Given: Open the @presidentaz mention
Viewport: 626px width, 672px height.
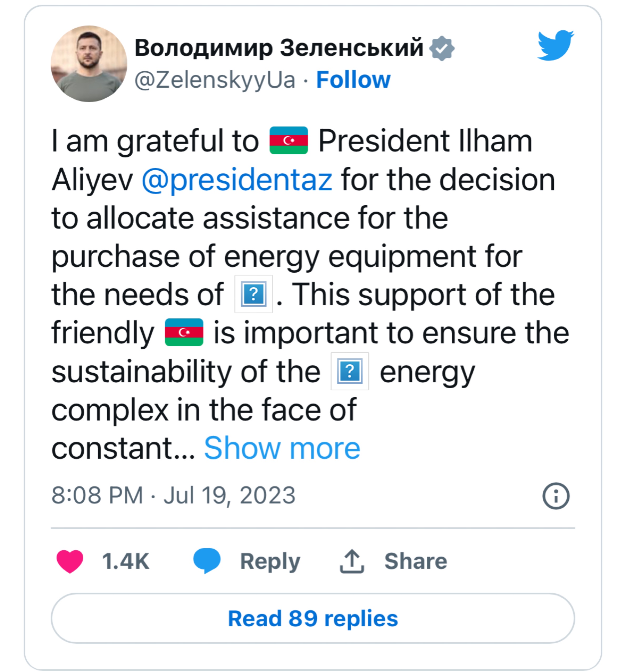Looking at the screenshot, I should tap(237, 180).
